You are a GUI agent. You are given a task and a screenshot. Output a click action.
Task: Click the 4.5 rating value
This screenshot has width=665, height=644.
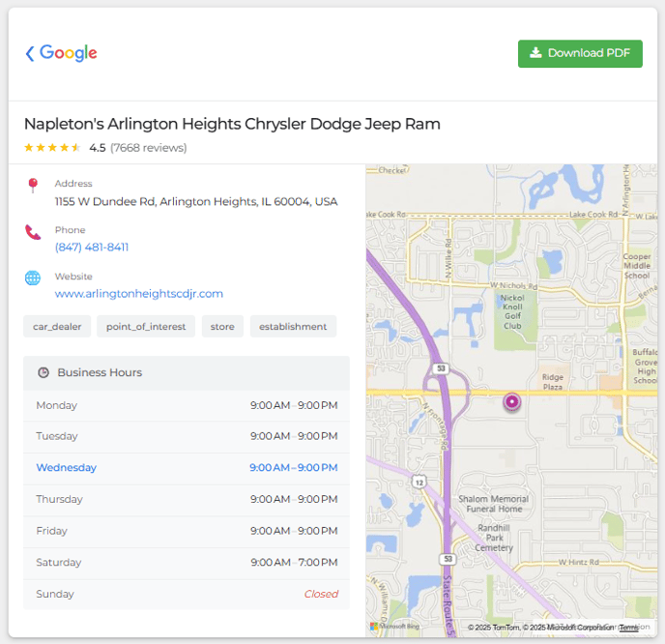click(x=97, y=148)
